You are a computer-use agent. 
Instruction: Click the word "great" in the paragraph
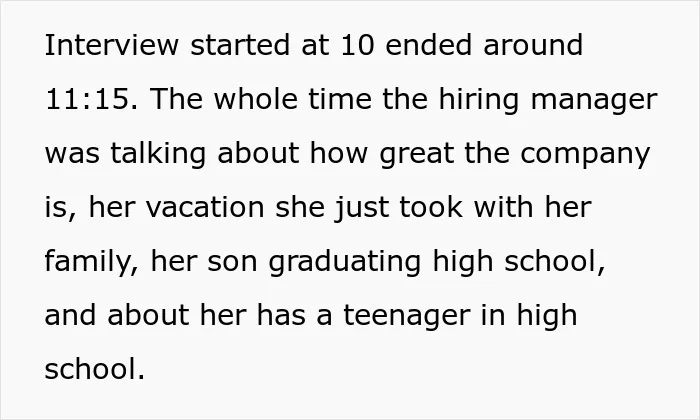click(x=417, y=155)
